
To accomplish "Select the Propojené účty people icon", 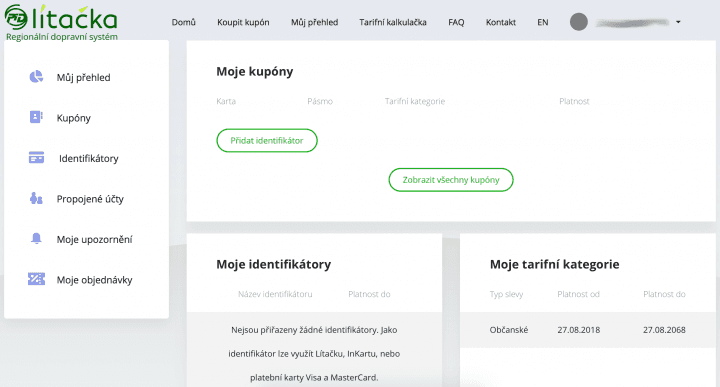I will pyautogui.click(x=36, y=198).
